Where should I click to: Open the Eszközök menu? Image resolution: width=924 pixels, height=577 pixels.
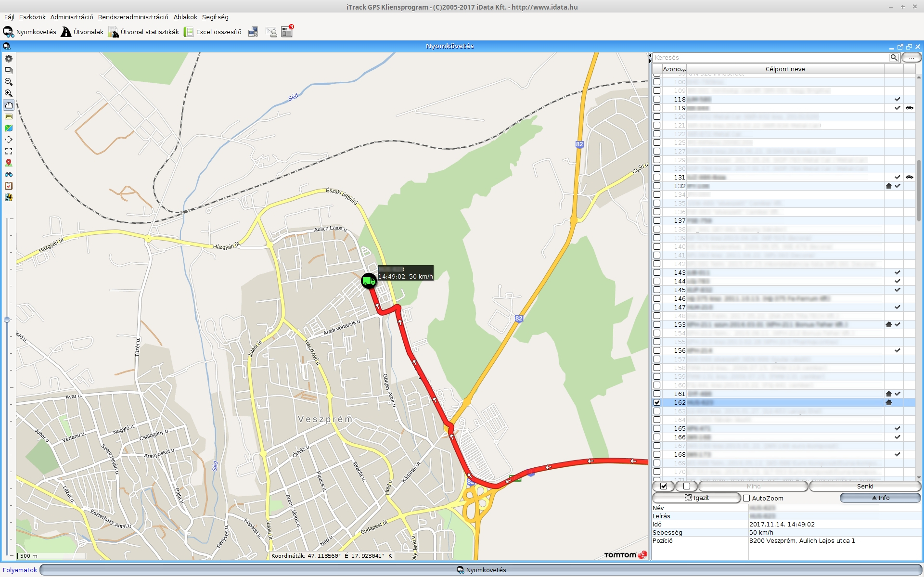(x=32, y=17)
